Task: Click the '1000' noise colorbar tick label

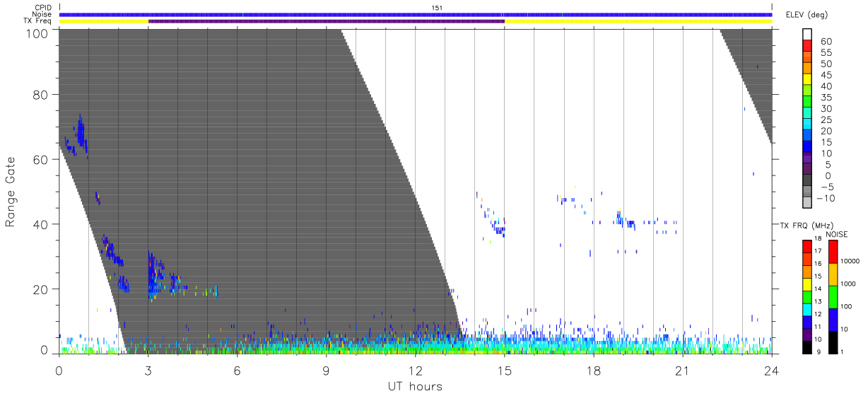Action: [850, 284]
